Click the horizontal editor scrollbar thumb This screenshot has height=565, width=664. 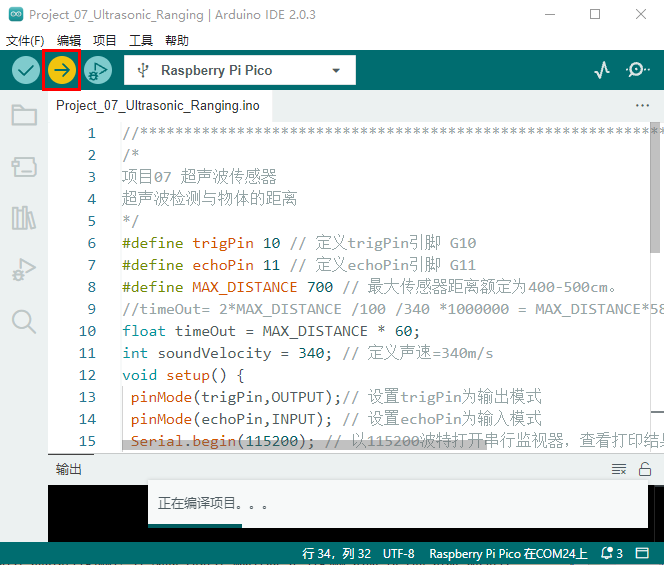[x=304, y=445]
